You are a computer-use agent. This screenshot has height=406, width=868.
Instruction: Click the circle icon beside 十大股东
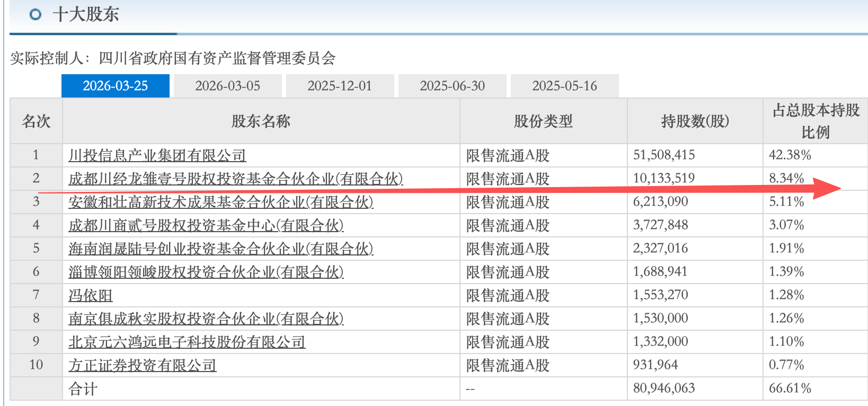36,14
